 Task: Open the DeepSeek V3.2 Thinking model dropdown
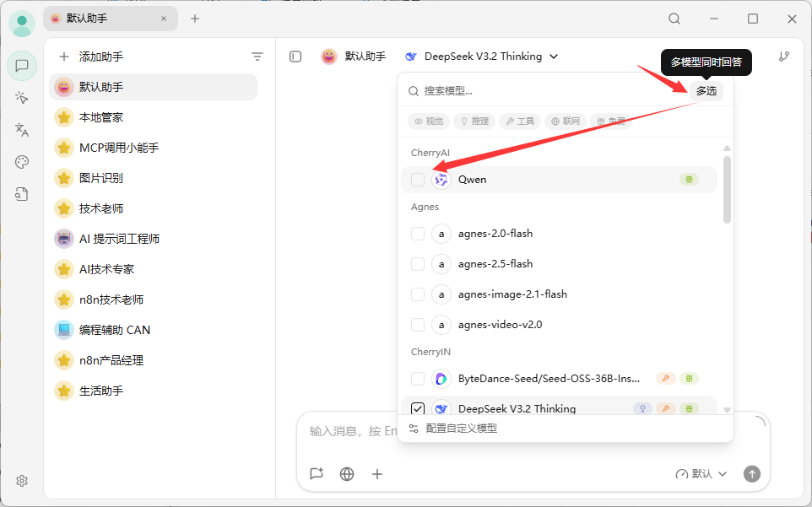(482, 57)
